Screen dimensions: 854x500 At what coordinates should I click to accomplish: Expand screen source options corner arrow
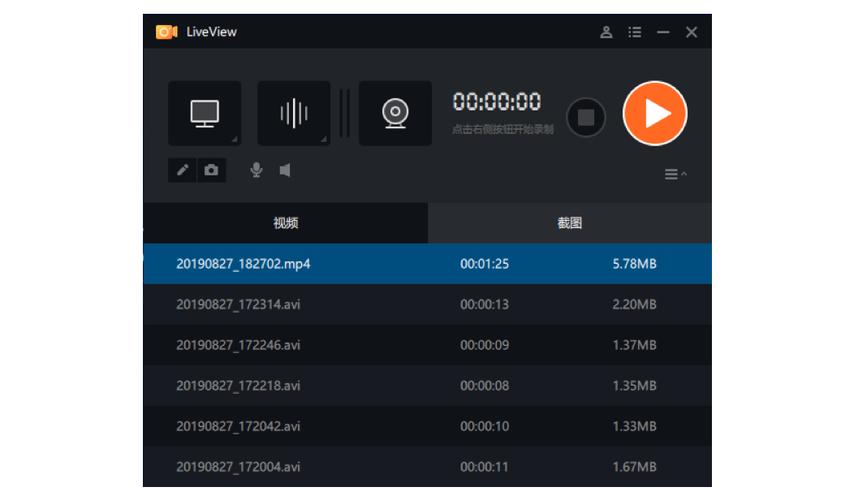tap(235, 140)
